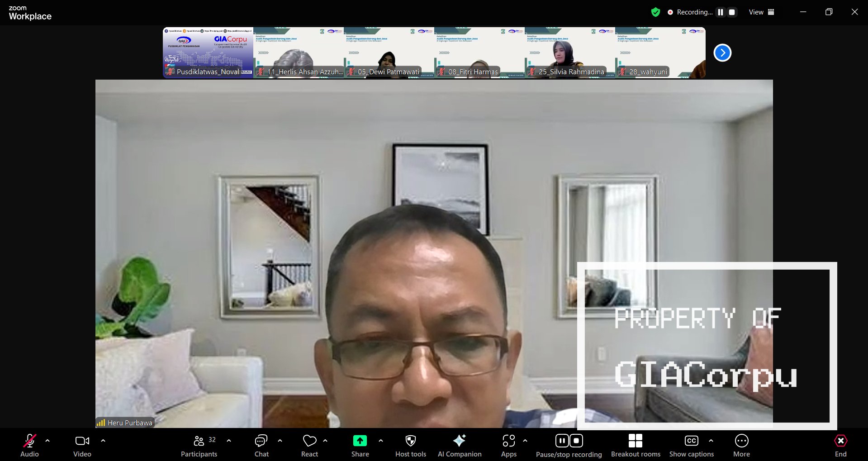The height and width of the screenshot is (461, 868).
Task: Expand video options arrow next to Video
Action: pos(103,440)
